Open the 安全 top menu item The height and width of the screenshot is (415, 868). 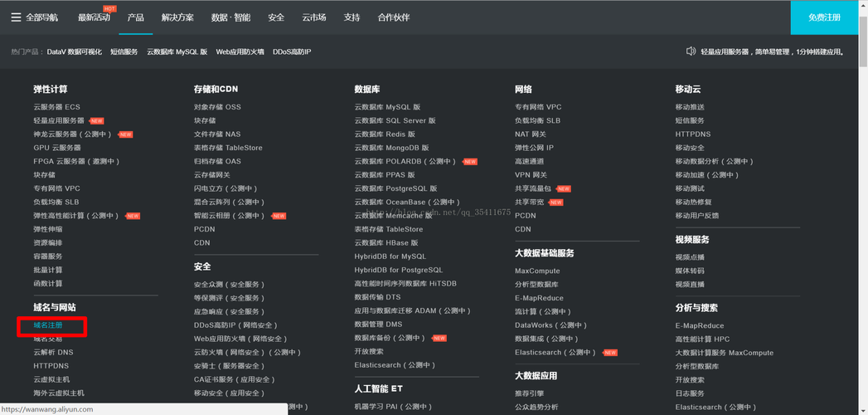(x=276, y=17)
